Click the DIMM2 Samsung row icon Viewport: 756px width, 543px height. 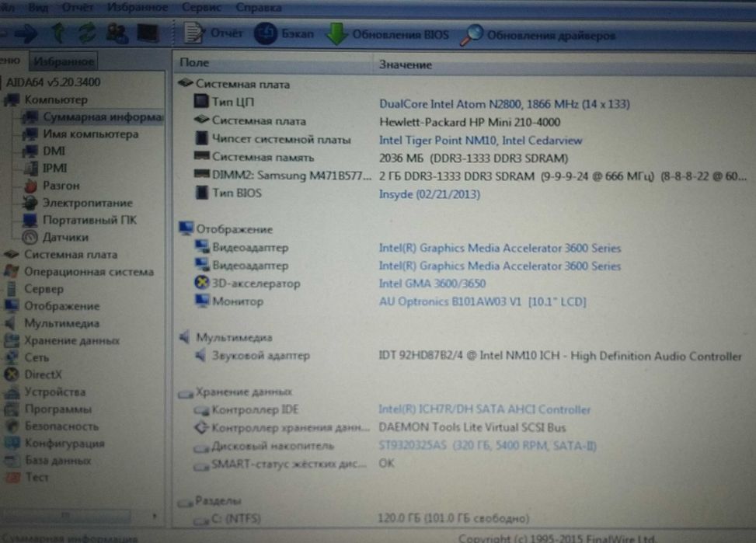[x=201, y=173]
